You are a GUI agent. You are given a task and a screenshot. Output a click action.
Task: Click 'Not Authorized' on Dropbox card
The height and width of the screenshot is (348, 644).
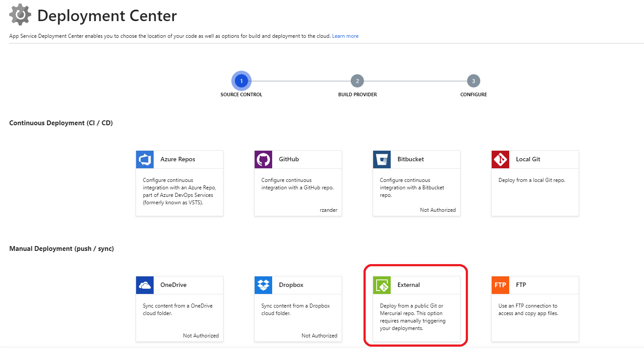(319, 336)
